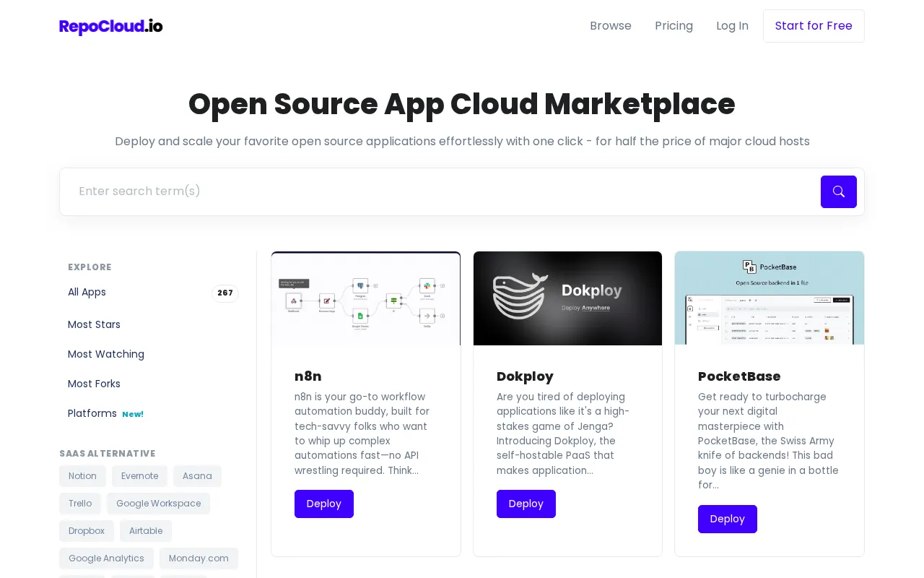Open Platforms in the sidebar

pos(92,413)
